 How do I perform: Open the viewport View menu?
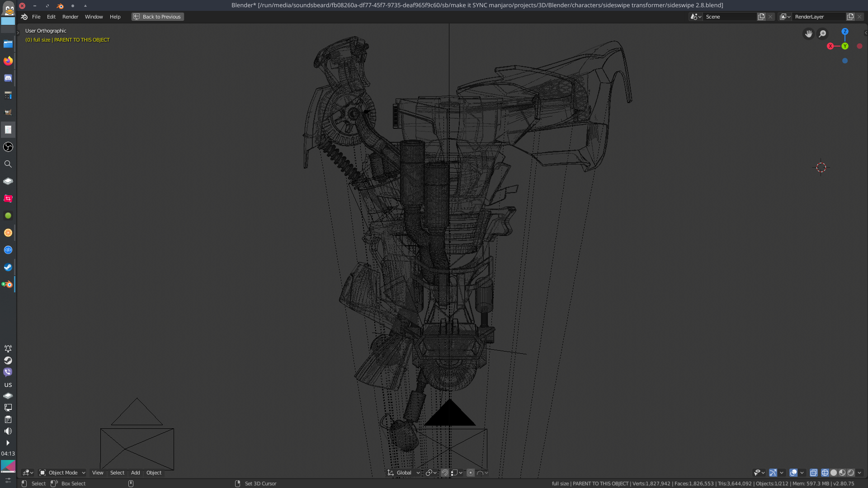tap(98, 473)
